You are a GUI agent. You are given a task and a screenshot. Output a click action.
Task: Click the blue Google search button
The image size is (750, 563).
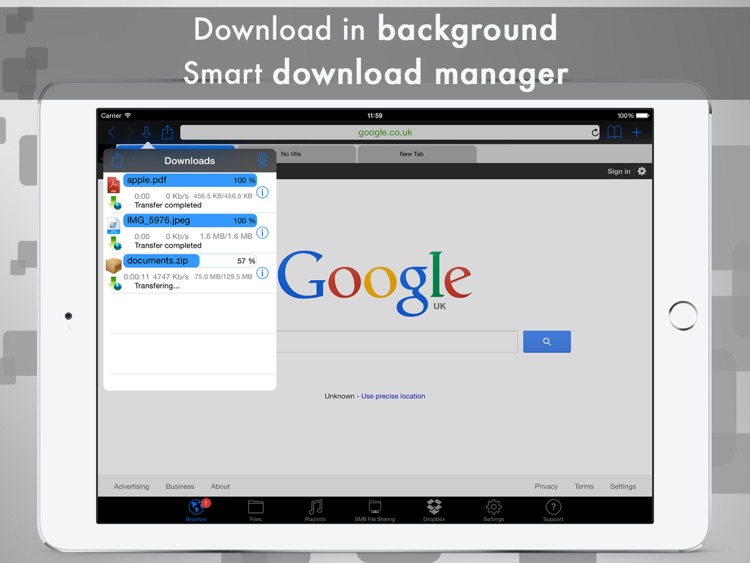point(547,342)
